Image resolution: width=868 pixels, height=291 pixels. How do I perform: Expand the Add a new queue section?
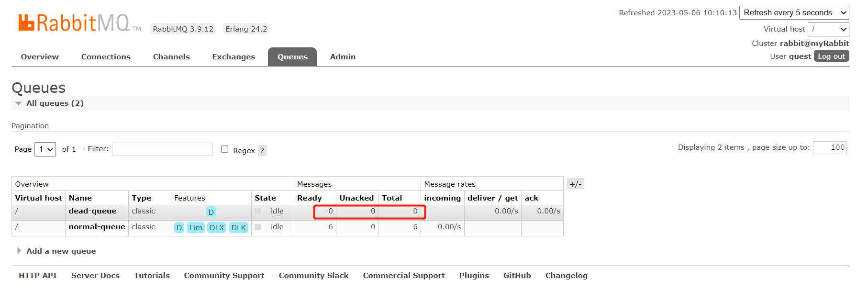(x=19, y=251)
